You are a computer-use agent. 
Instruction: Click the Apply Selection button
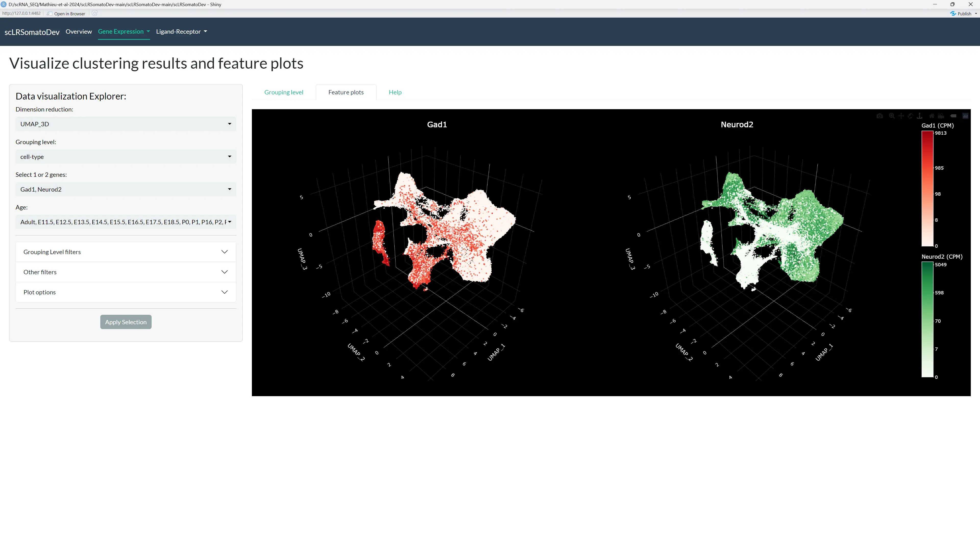126,322
